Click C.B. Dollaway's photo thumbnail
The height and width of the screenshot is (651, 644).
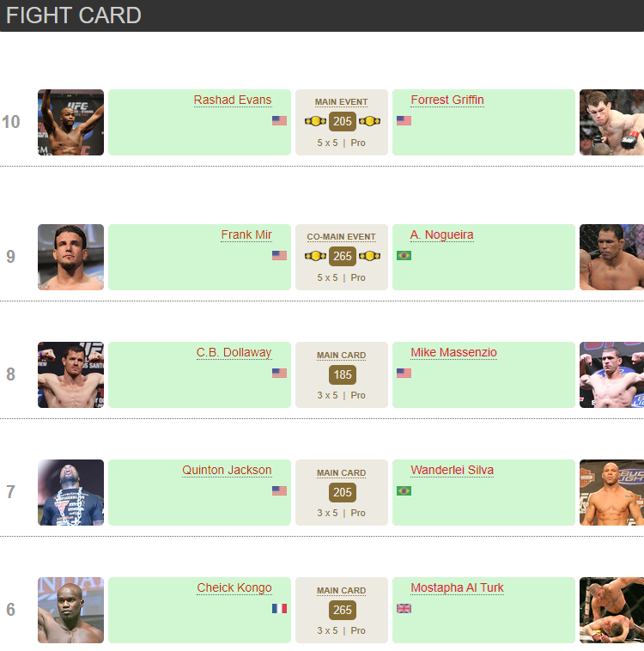(x=70, y=374)
